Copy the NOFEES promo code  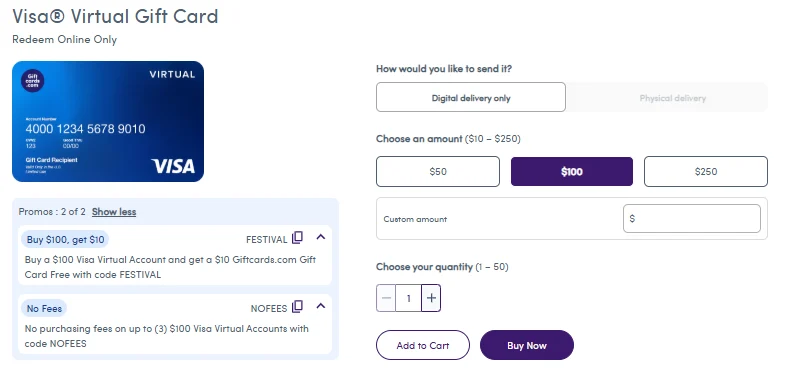(297, 307)
